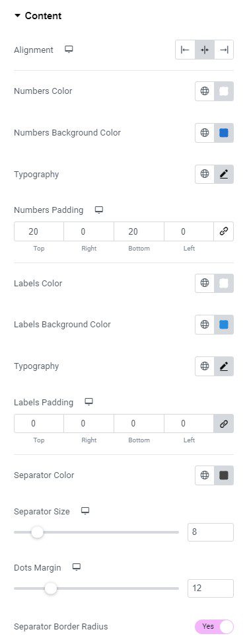The height and width of the screenshot is (644, 247).
Task: Toggle Separator Border Radius switch
Action: pyautogui.click(x=214, y=626)
